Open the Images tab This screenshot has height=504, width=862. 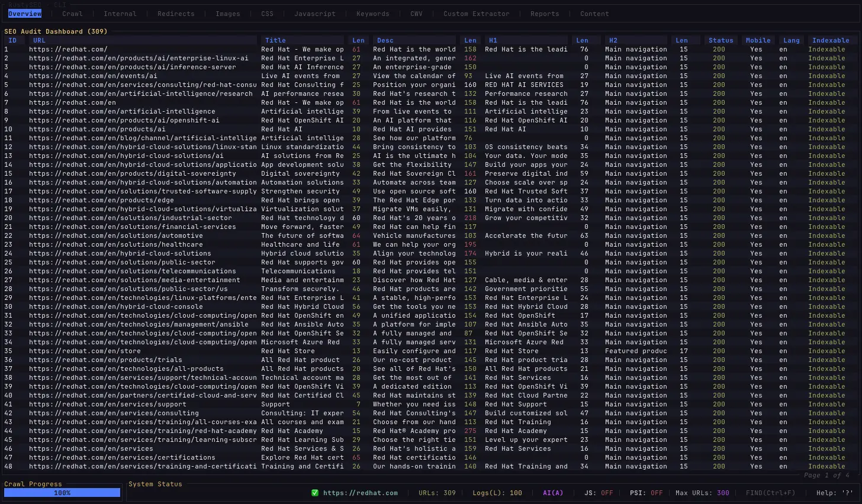[228, 14]
